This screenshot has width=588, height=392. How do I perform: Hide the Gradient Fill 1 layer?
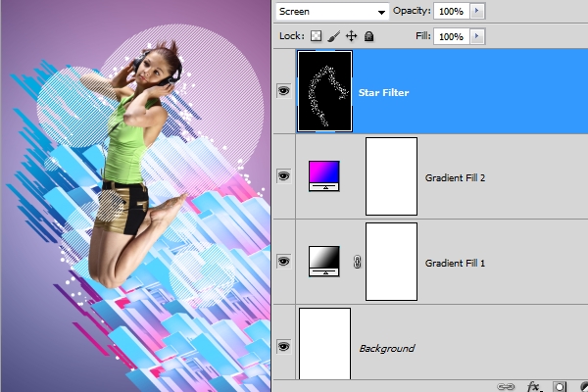point(284,262)
